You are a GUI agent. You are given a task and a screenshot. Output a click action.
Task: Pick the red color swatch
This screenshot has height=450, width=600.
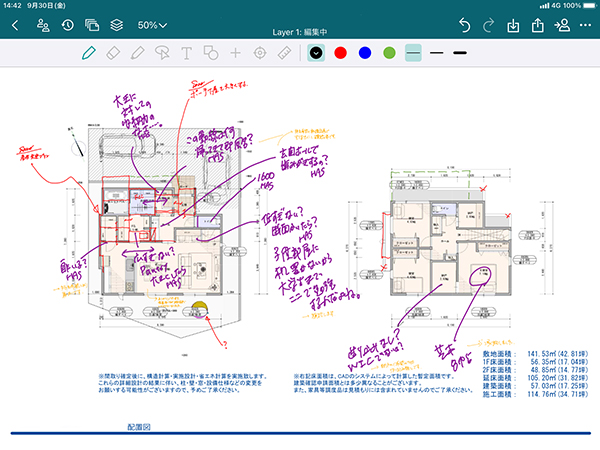click(x=340, y=52)
